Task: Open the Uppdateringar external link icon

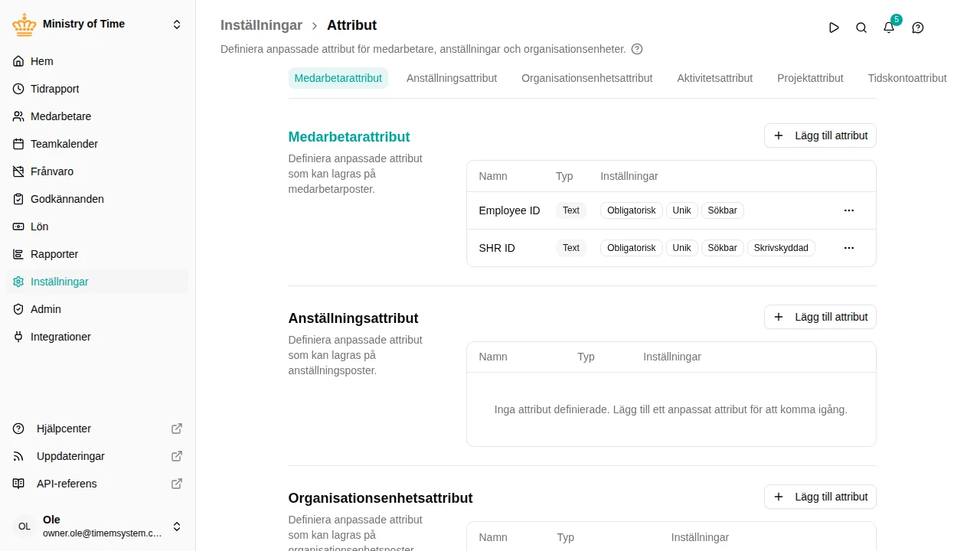Action: (177, 456)
